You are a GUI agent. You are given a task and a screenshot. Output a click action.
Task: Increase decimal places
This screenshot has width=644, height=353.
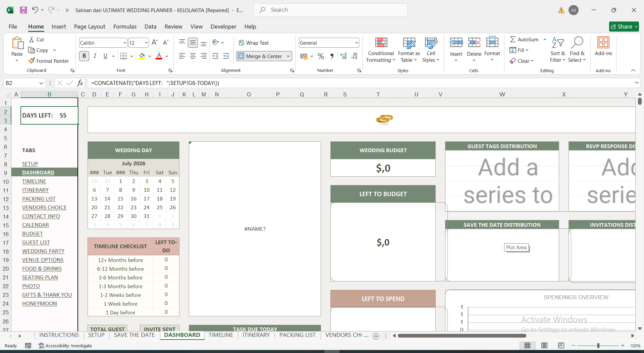tap(343, 56)
